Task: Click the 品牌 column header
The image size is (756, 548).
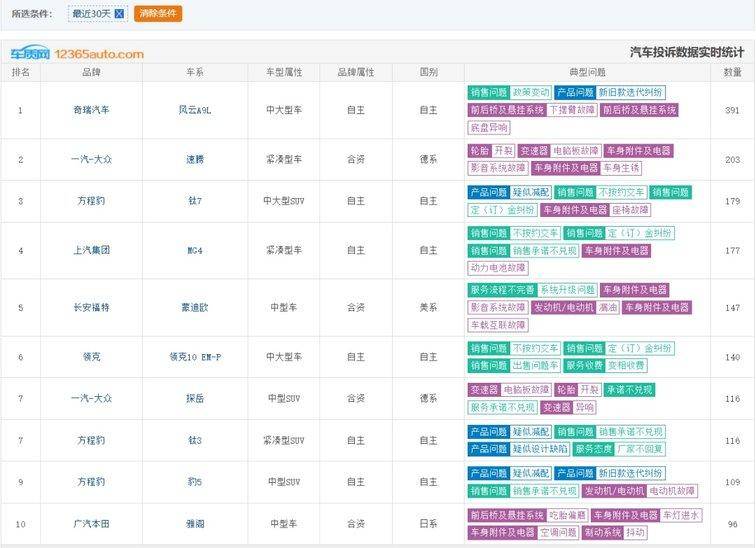Action: (x=91, y=72)
